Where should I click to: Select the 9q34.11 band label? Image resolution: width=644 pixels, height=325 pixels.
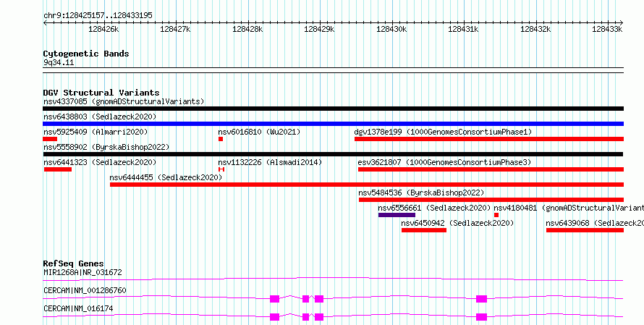(59, 63)
